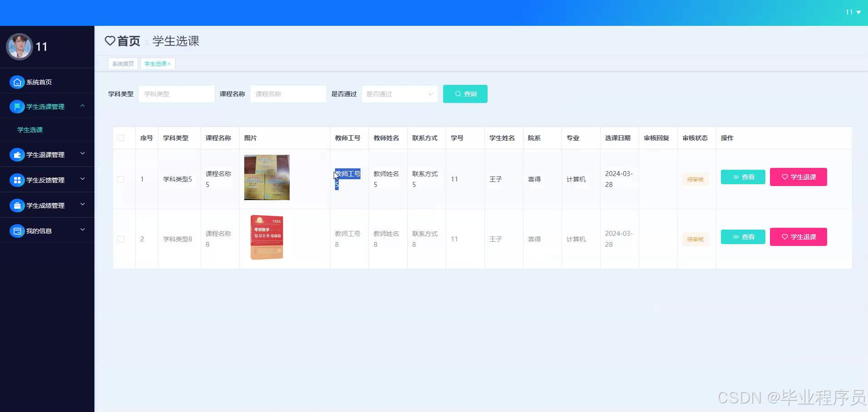Click the 2024-03-28 date in row 1

[619, 179]
